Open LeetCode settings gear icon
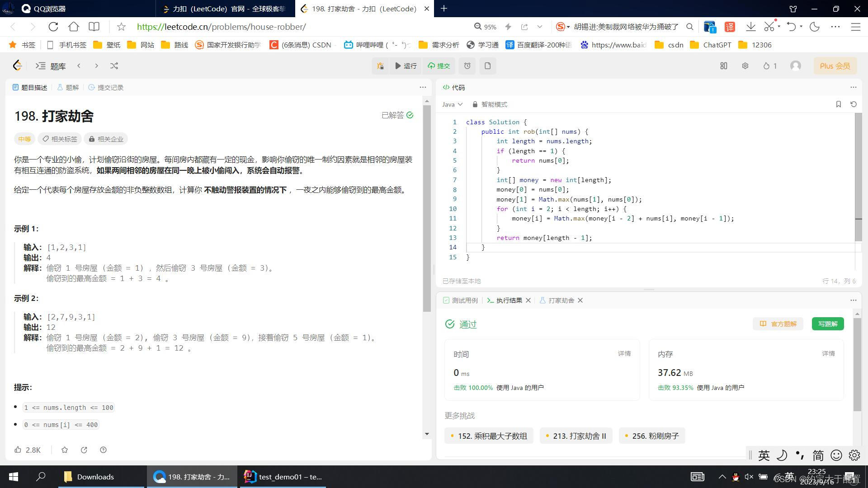The image size is (868, 488). pos(745,66)
